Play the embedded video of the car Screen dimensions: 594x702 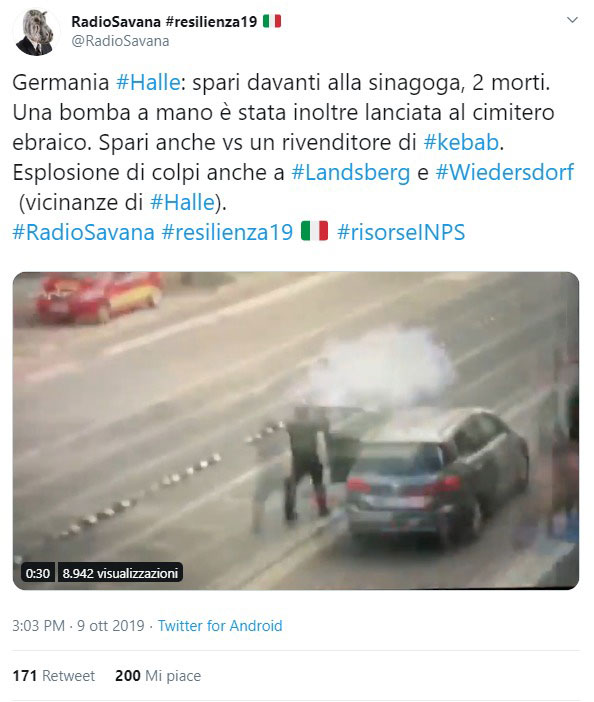[x=296, y=431]
